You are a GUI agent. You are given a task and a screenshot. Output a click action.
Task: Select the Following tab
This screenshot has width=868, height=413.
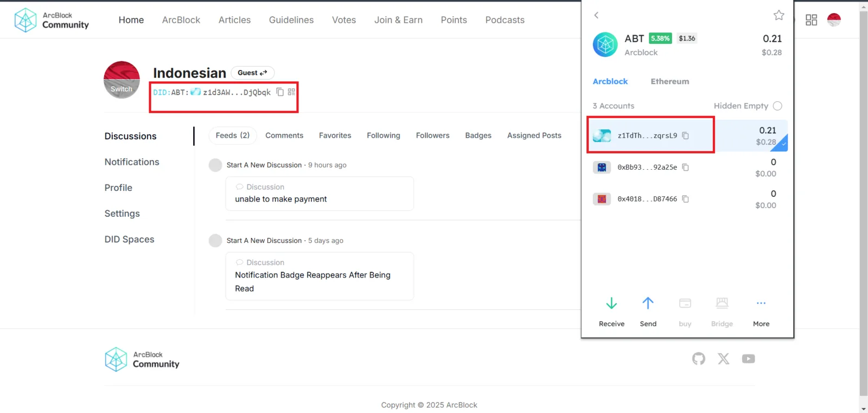click(384, 135)
